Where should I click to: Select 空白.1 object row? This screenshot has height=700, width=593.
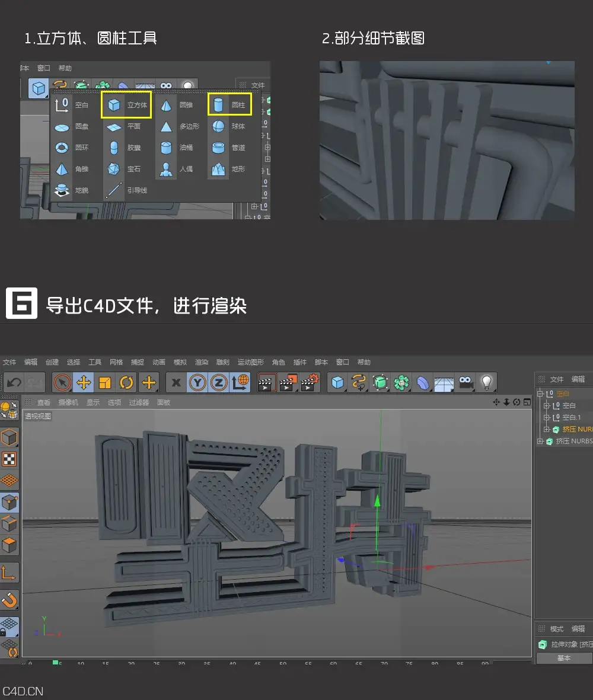coord(572,417)
